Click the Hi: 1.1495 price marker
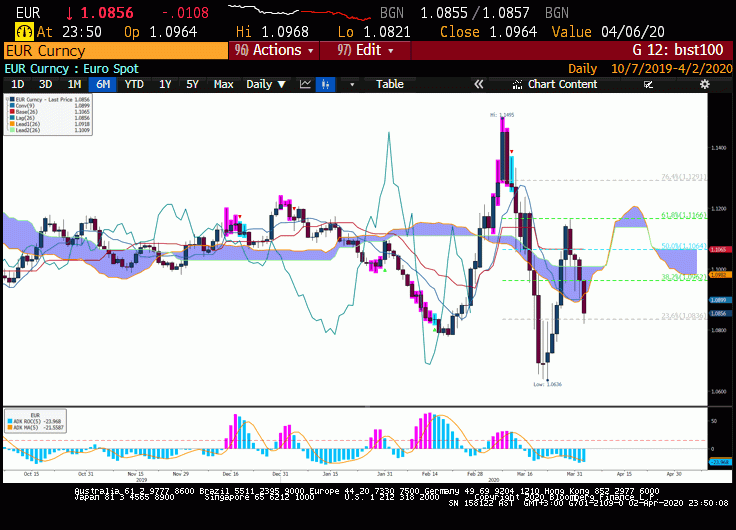The width and height of the screenshot is (736, 530). tap(502, 115)
